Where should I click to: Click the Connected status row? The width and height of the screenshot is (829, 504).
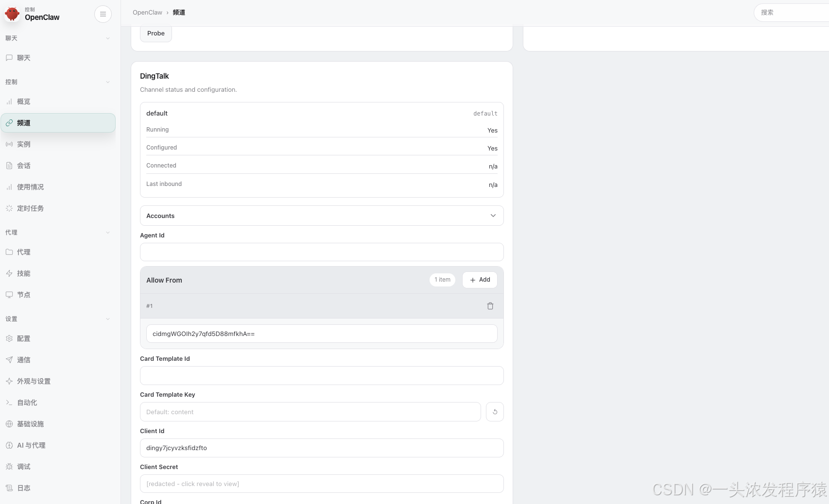click(322, 166)
